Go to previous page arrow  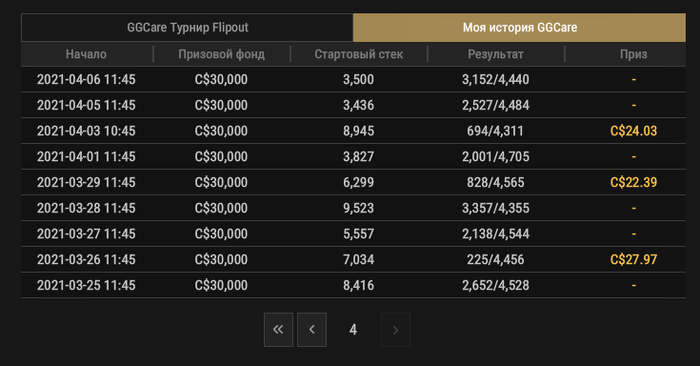click(312, 330)
